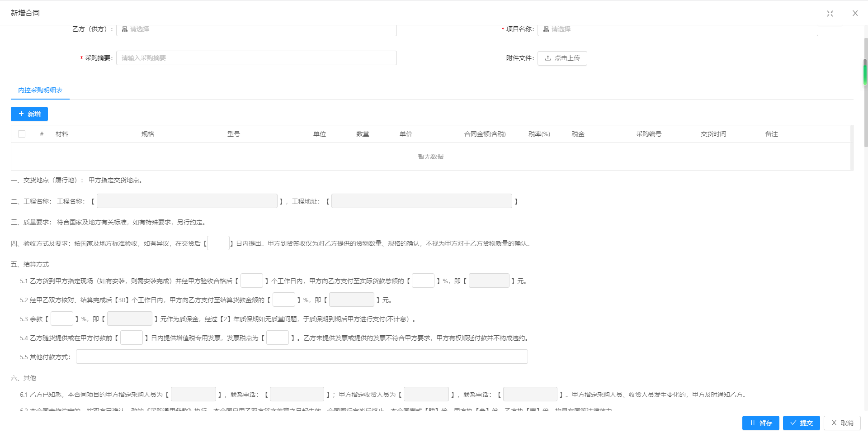The height and width of the screenshot is (433, 868).
Task: Click the 余款 percentage input in clause 5.3
Action: point(62,319)
